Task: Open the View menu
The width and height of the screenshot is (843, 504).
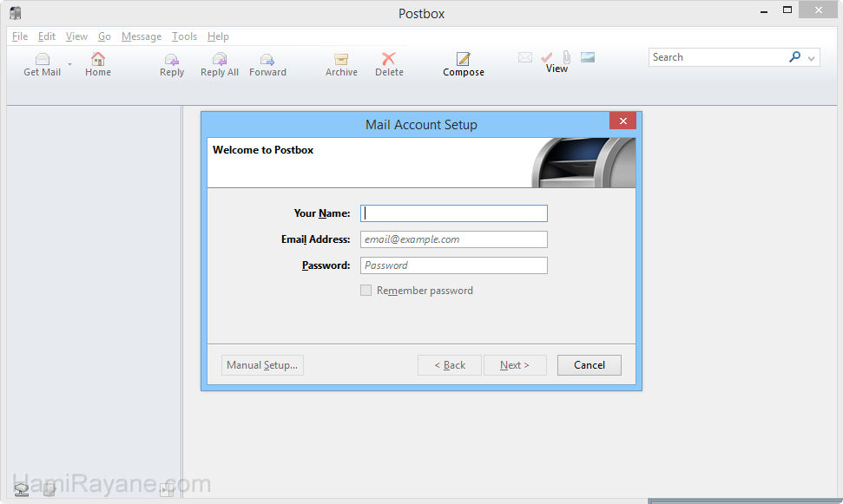Action: coord(77,36)
